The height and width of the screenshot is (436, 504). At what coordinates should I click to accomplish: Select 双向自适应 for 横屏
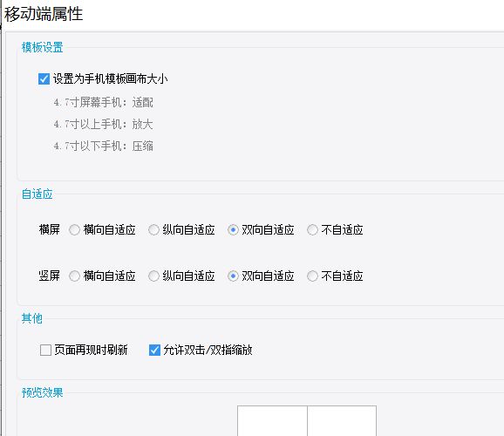233,230
